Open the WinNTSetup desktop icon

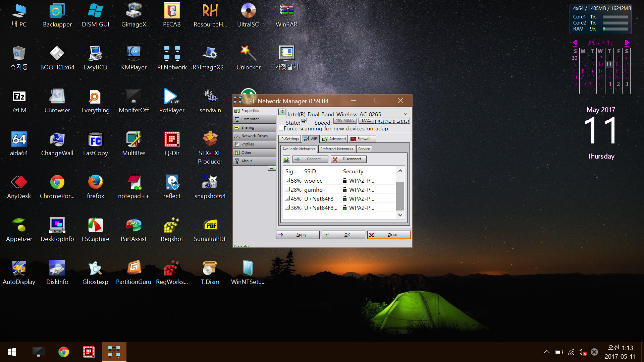pos(248,273)
